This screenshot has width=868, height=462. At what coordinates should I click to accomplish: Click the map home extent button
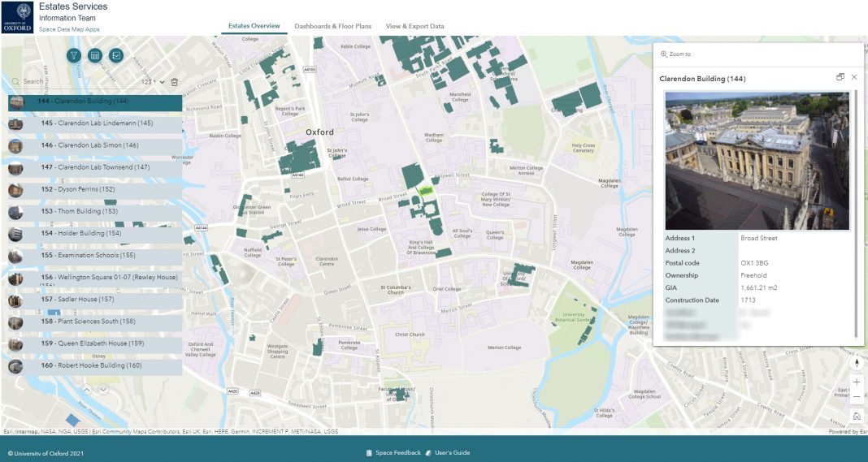(857, 416)
